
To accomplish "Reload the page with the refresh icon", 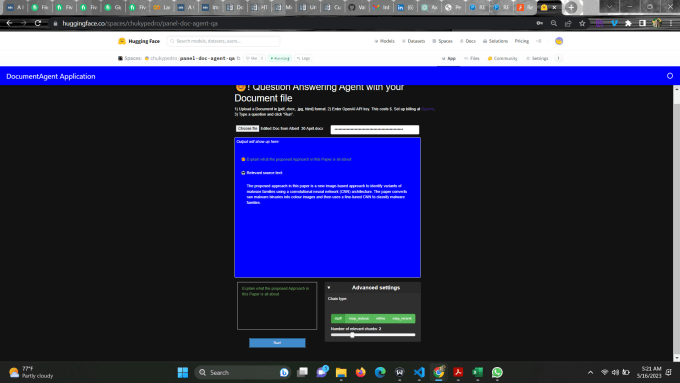I will [x=38, y=23].
